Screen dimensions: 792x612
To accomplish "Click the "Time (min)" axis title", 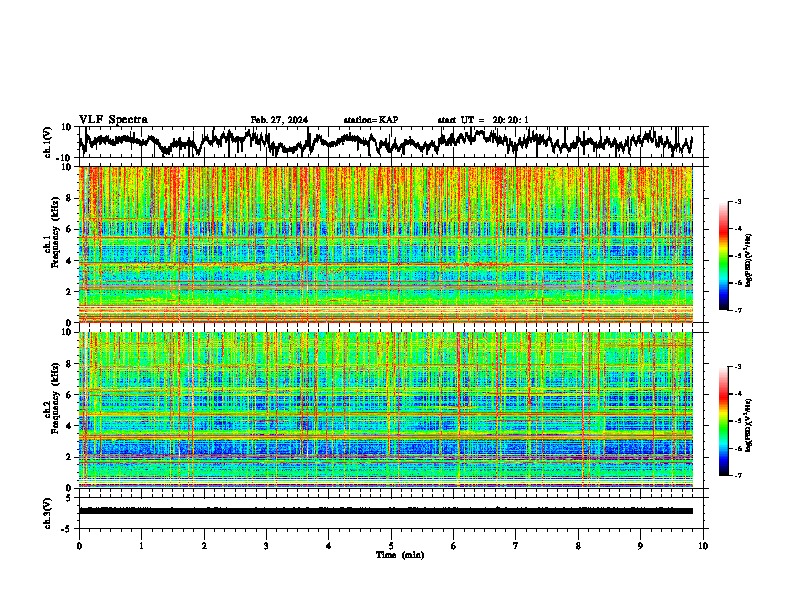I will tap(400, 555).
